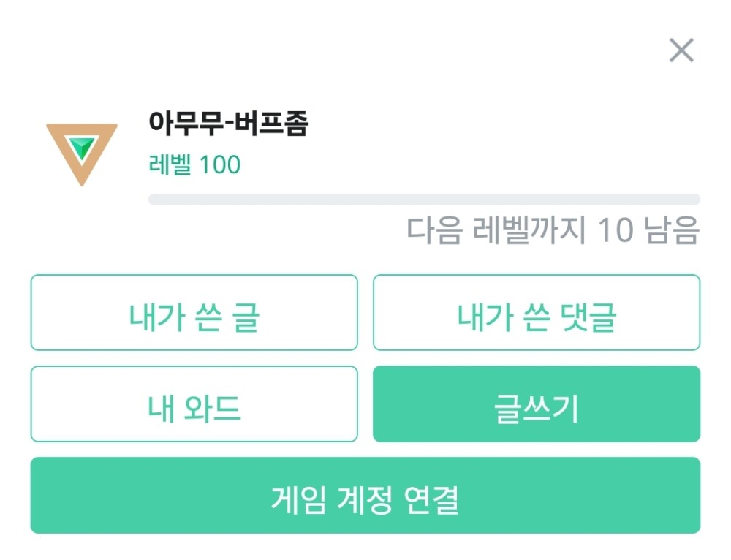Click the 다음 레벨까지 10 남음 text
The image size is (731, 560).
553,231
